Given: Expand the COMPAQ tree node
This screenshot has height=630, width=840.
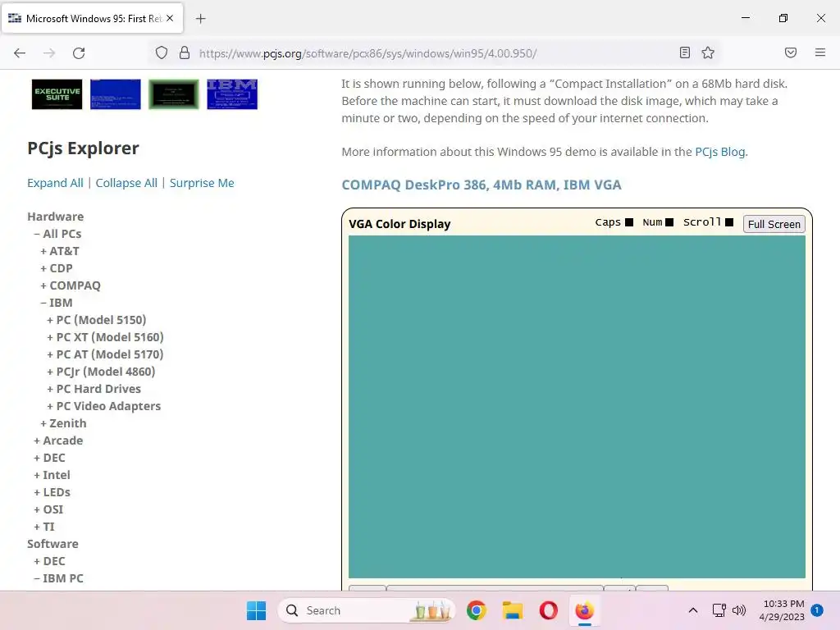Looking at the screenshot, I should point(71,285).
